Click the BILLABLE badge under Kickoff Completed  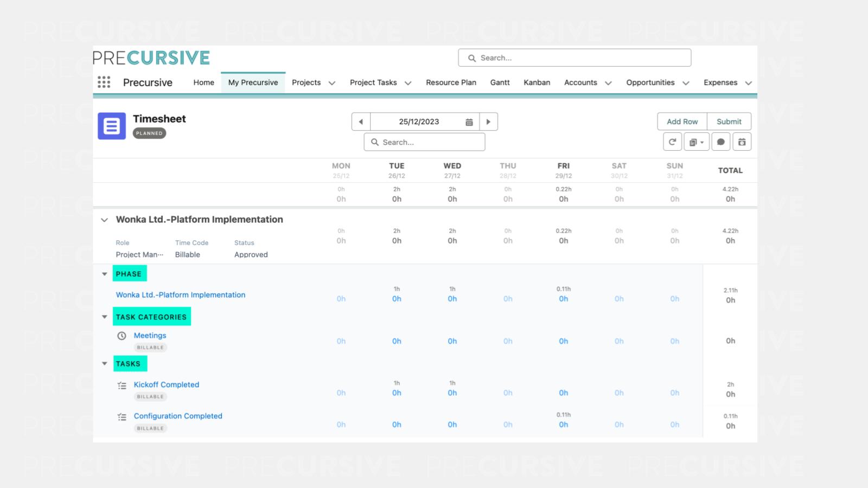click(150, 397)
